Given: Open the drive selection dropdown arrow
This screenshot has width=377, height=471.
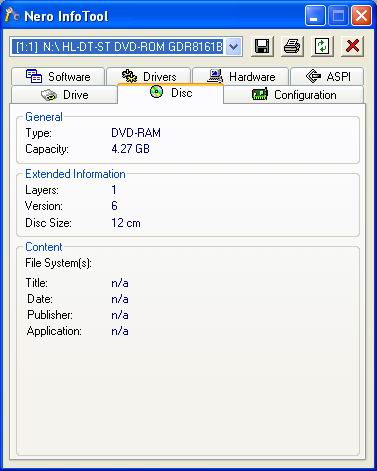Looking at the screenshot, I should 234,47.
